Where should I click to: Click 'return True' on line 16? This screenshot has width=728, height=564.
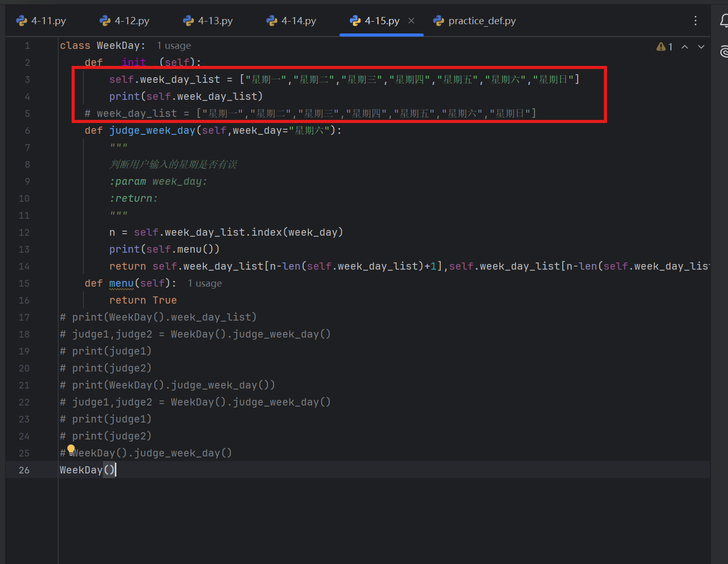(x=143, y=300)
